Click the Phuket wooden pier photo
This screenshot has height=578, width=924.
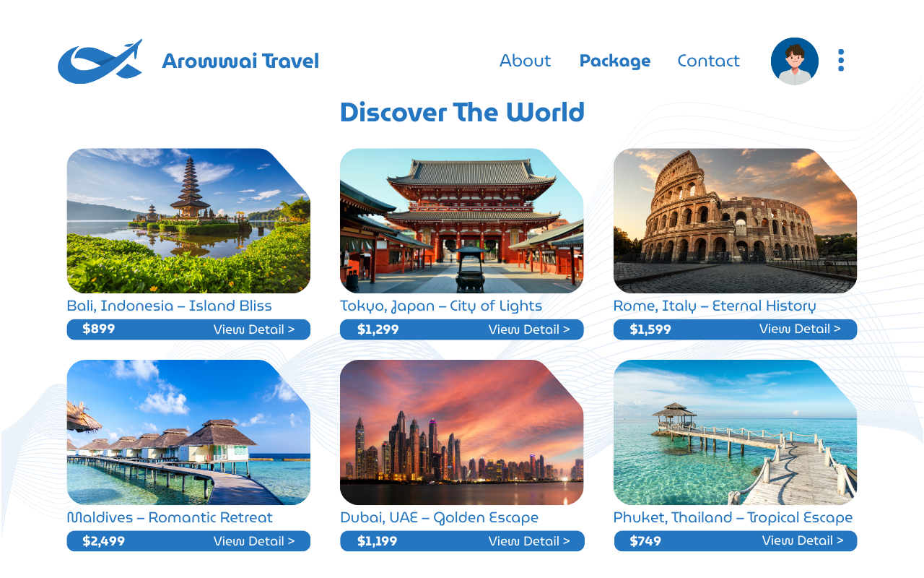pyautogui.click(x=735, y=432)
